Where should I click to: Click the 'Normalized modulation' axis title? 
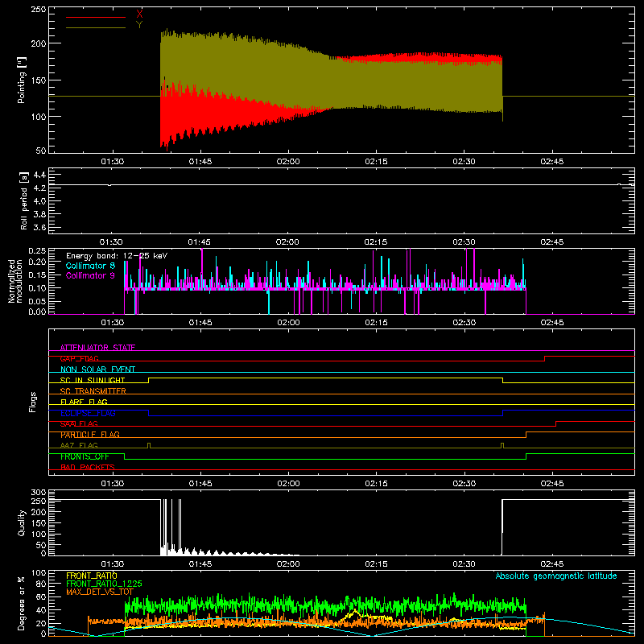15,281
